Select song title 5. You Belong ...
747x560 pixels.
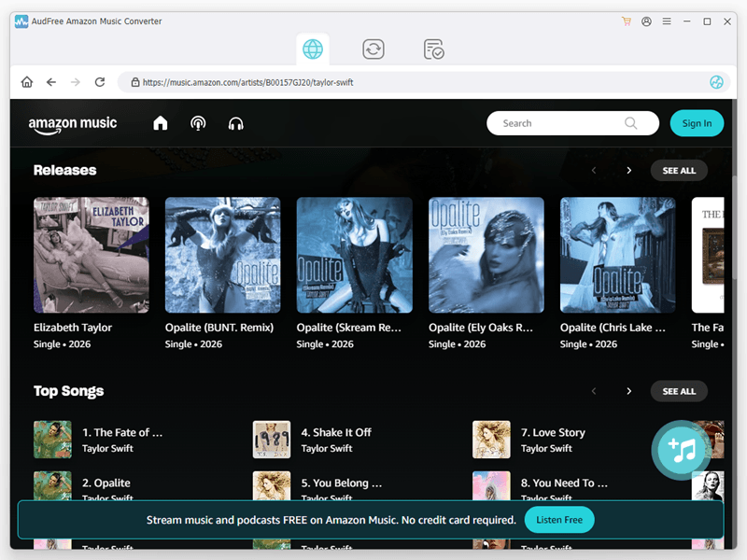pyautogui.click(x=342, y=483)
